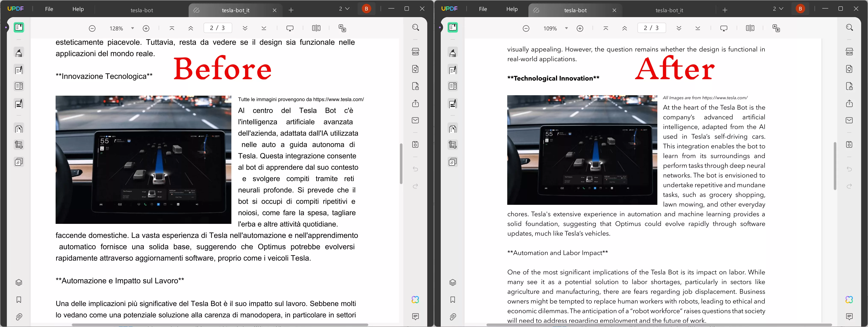This screenshot has width=868, height=327.
Task: Open the AI Assistant sparkle icon
Action: 415,299
